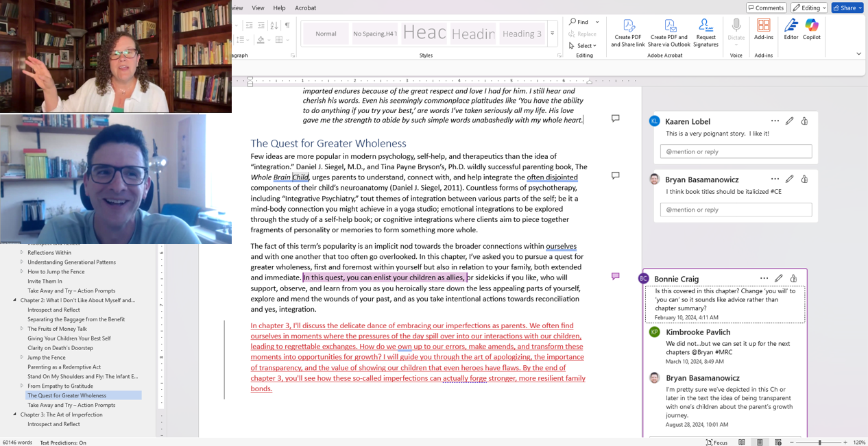Adjust the zoom slider in status bar

pos(819,443)
